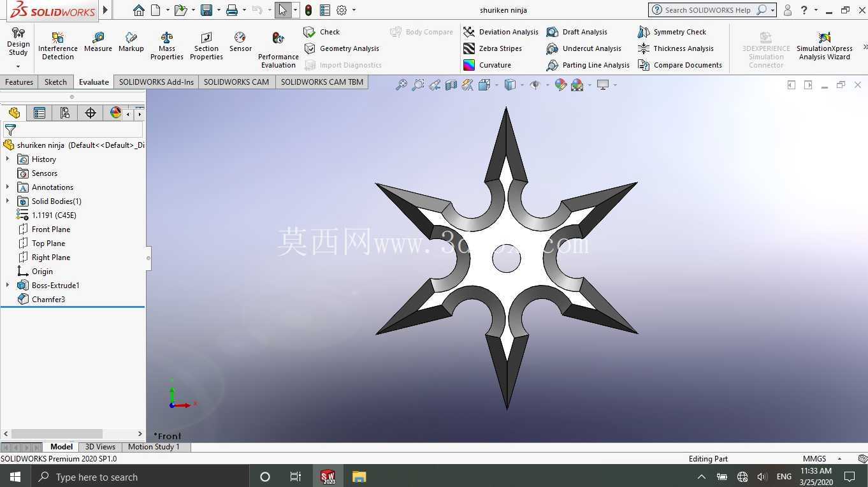Click Zoom to Fit in view toolbar
The height and width of the screenshot is (487, 868).
(x=401, y=85)
